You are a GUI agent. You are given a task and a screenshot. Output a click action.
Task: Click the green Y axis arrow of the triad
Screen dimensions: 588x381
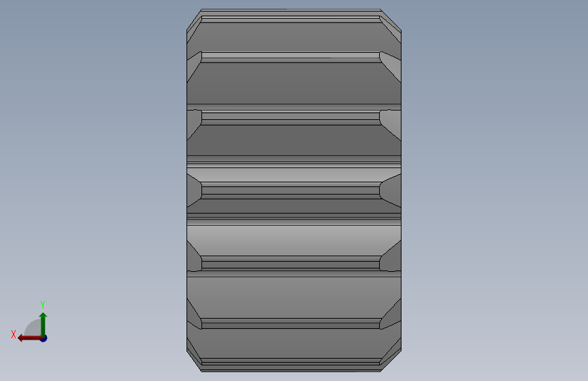click(x=43, y=325)
